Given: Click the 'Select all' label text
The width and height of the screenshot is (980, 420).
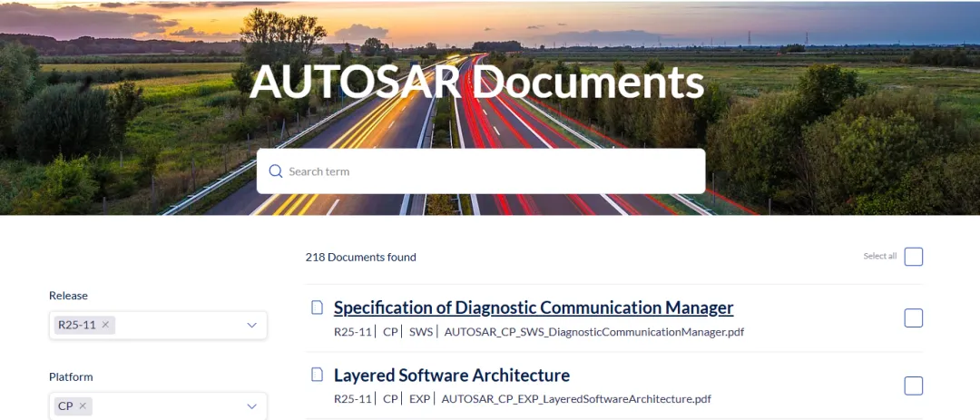Looking at the screenshot, I should pos(880,256).
